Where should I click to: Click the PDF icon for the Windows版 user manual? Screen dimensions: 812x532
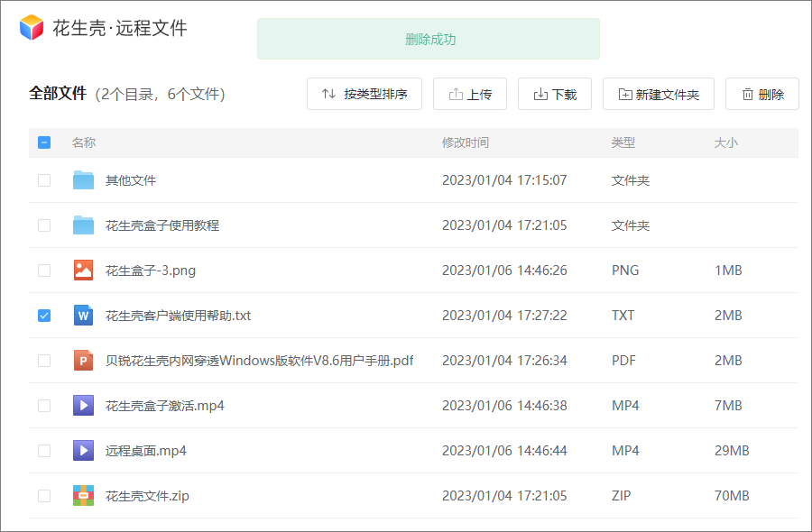click(x=83, y=360)
